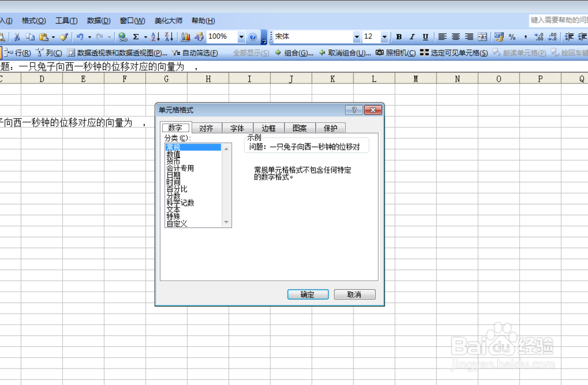Open the 窗口(W) menu
This screenshot has width=588, height=385.
[x=132, y=21]
